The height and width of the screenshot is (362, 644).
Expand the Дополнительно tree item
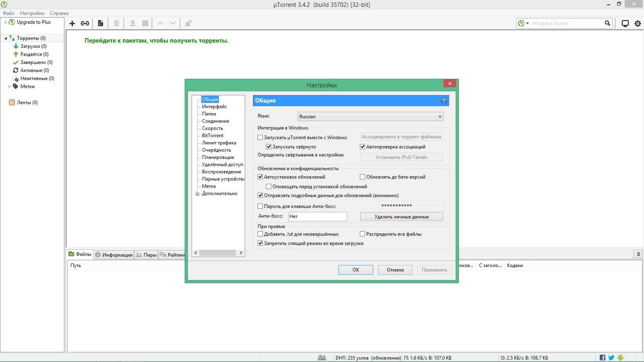pyautogui.click(x=197, y=193)
